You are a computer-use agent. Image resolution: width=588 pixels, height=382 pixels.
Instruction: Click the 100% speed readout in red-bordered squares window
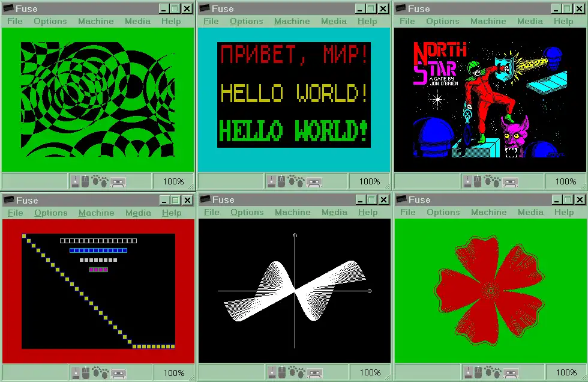(x=174, y=373)
